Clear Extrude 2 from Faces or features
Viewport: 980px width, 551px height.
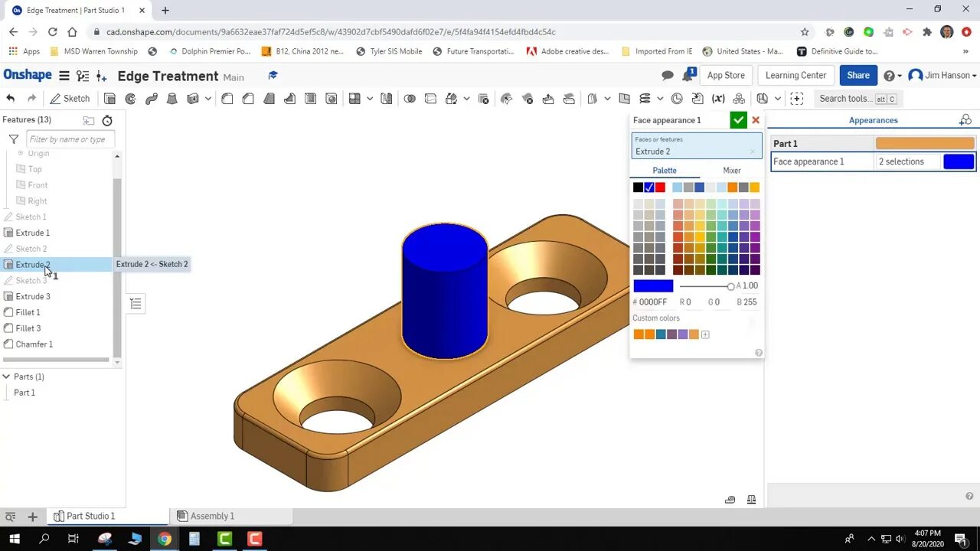point(752,152)
